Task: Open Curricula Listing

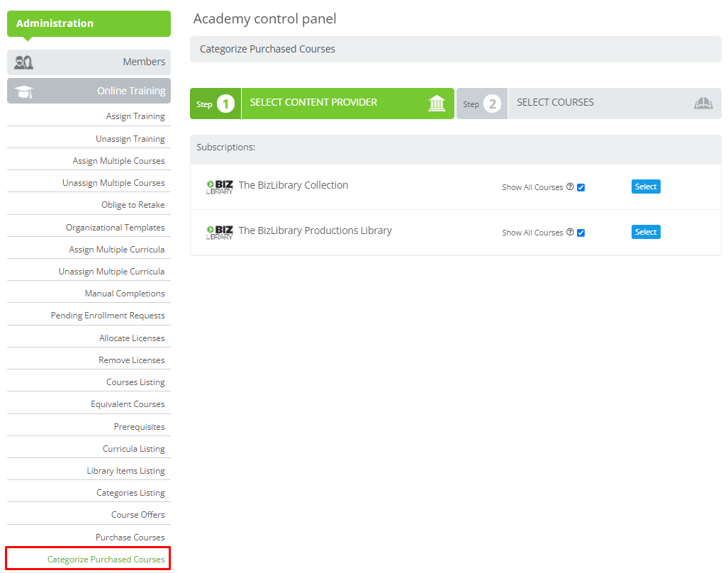Action: (x=134, y=449)
